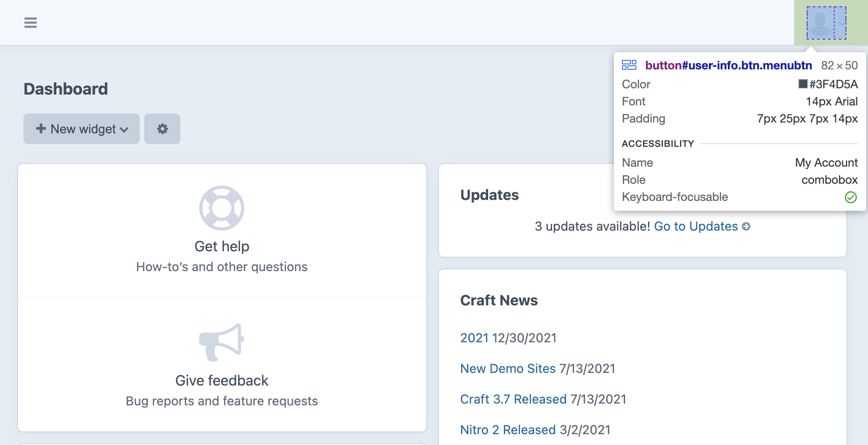Click the layout icon in inspector tooltip

click(629, 65)
